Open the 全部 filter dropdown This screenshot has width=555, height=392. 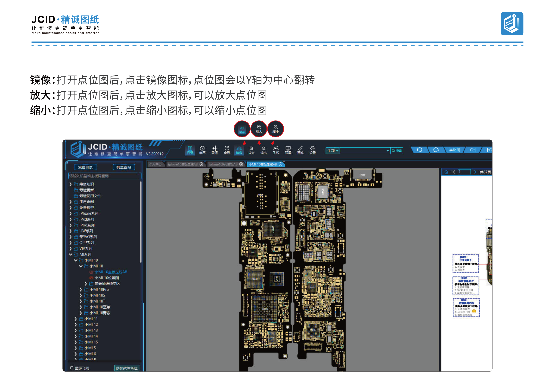[333, 150]
